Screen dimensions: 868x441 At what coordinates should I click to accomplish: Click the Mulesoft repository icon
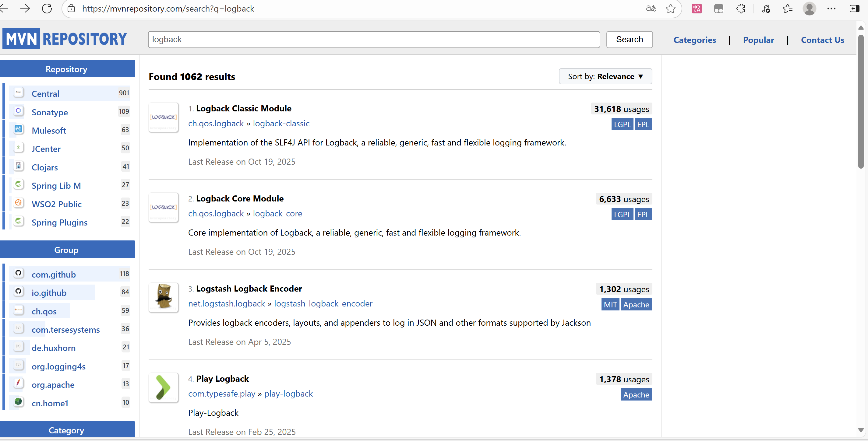[x=19, y=129]
